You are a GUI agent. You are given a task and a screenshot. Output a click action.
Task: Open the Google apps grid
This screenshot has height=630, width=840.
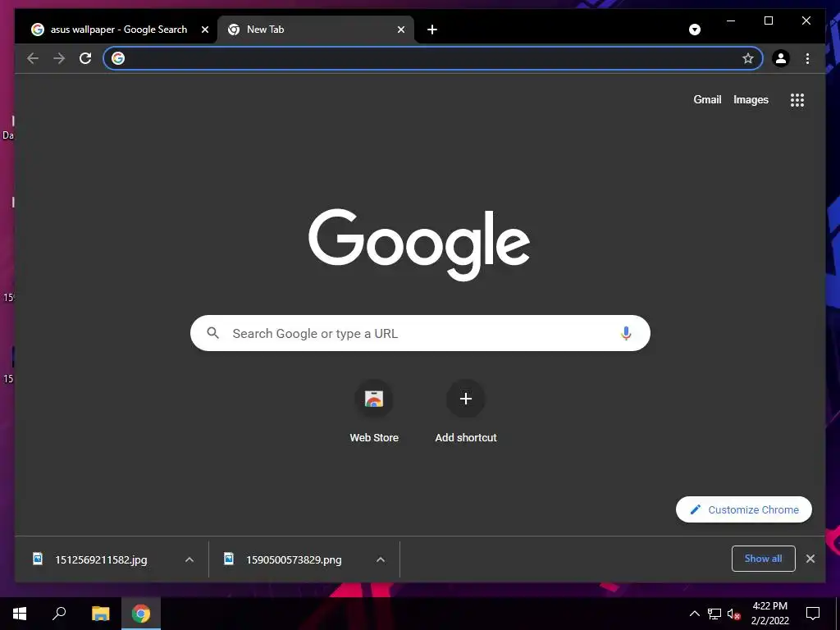pyautogui.click(x=797, y=99)
